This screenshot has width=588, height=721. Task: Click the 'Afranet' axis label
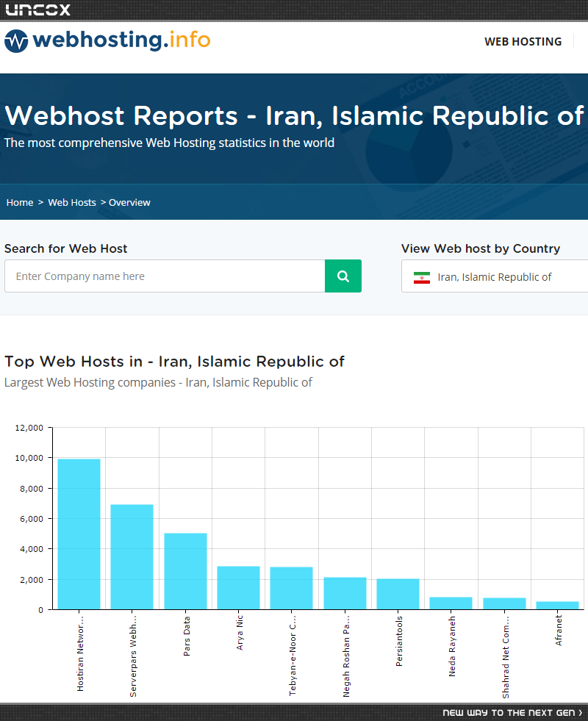coord(559,631)
